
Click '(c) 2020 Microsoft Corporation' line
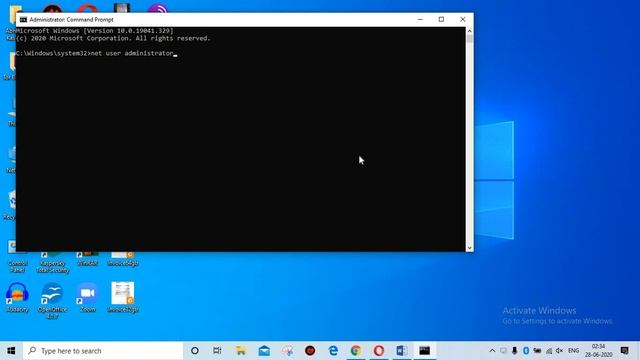pos(113,38)
